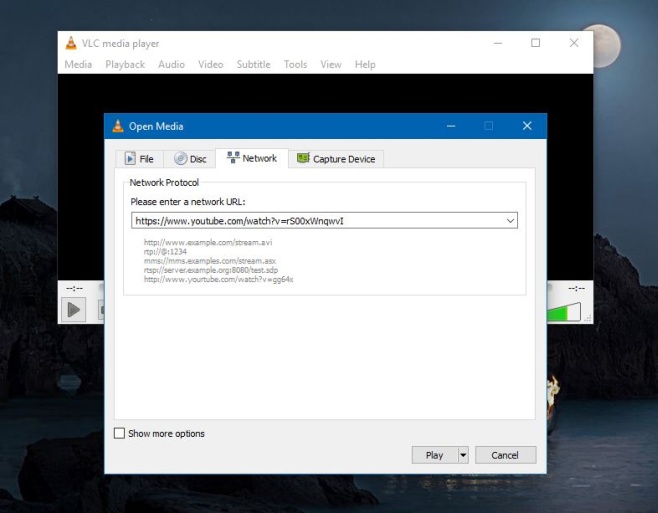Maximize the VLC media player window
Image resolution: width=658 pixels, height=513 pixels.
(x=535, y=43)
